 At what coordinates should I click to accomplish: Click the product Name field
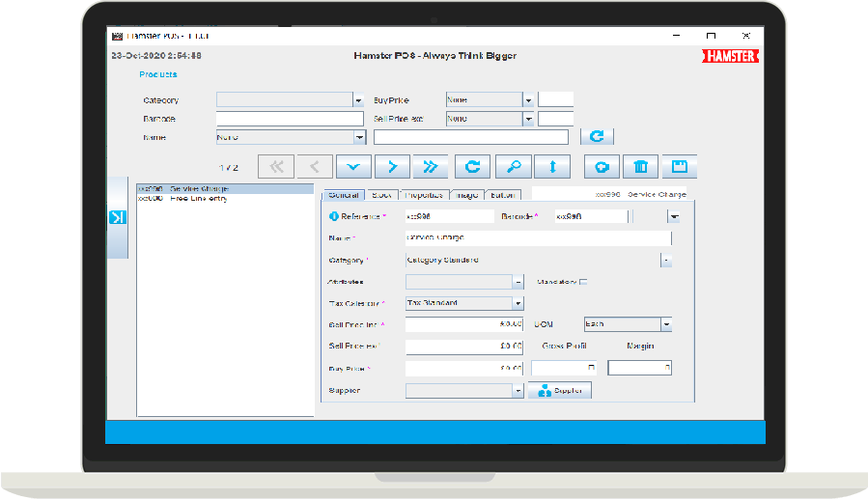click(538, 237)
